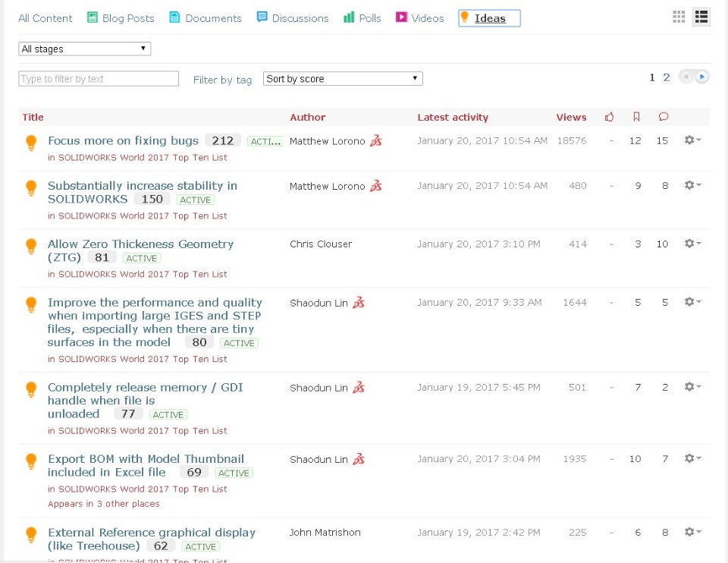Viewport: 728px width, 563px height.
Task: Go to previous page arrow
Action: click(686, 77)
